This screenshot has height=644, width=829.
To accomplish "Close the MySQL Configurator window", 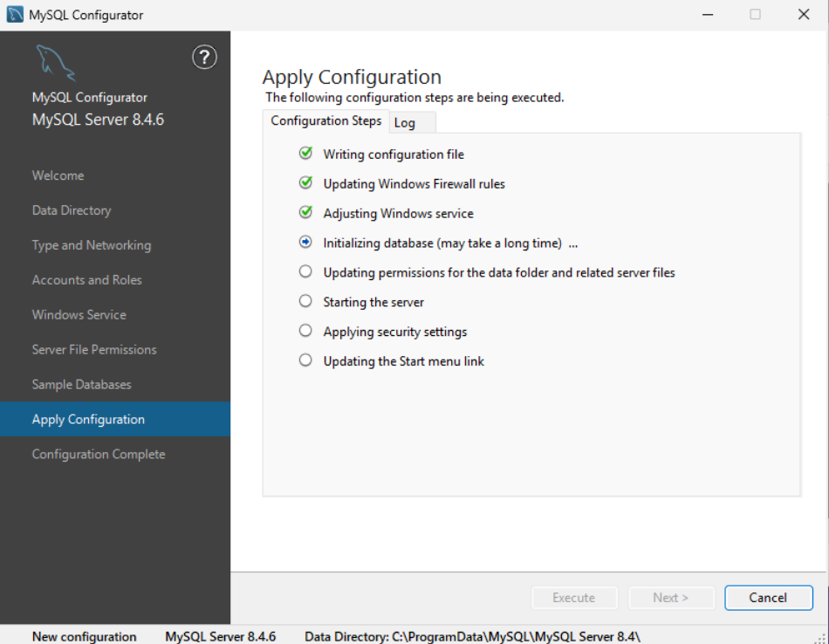I will coord(804,15).
